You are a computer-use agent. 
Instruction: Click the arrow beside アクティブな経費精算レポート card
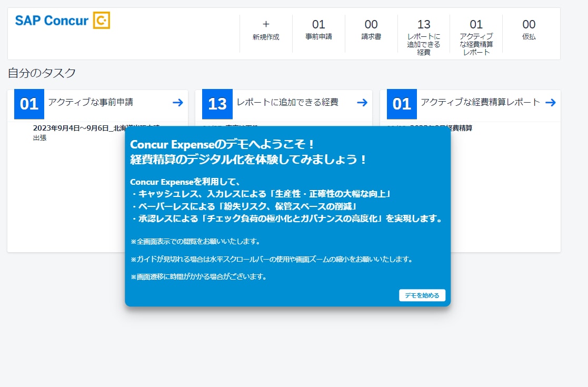pyautogui.click(x=551, y=102)
